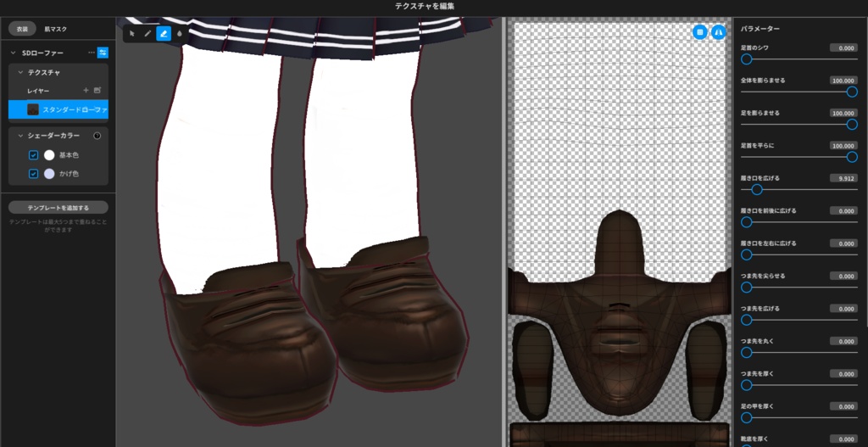The image size is (868, 447).
Task: Click the つま先を尖らせる slider handle
Action: [746, 288]
